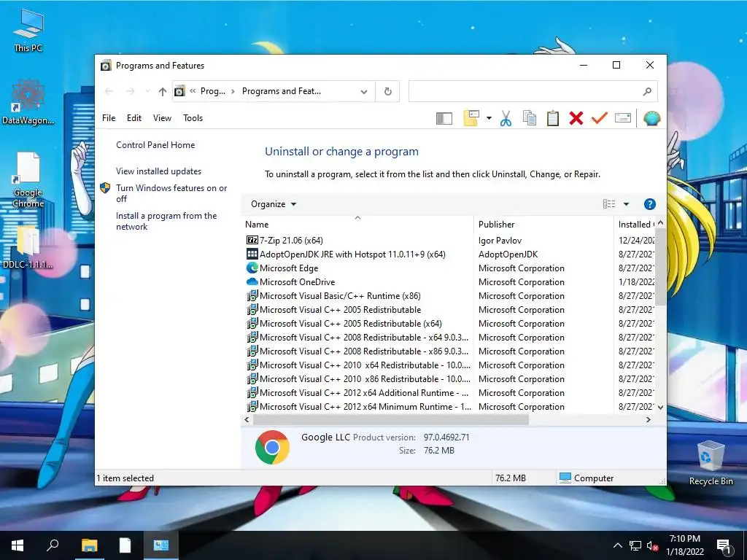The image size is (747, 560).
Task: Click View installed updates link
Action: pyautogui.click(x=158, y=171)
